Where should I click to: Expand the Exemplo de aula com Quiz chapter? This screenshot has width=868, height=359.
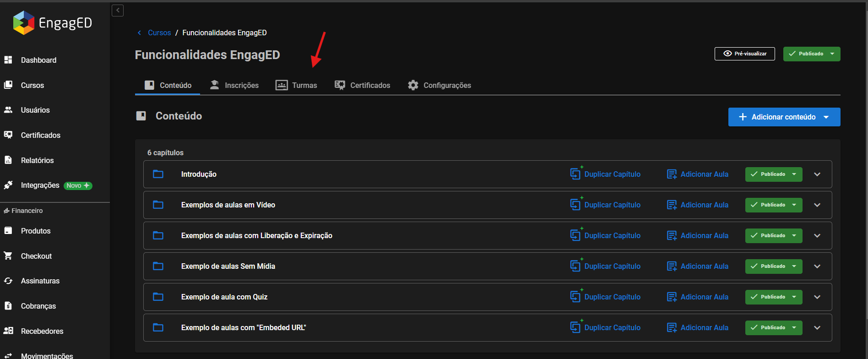(x=817, y=297)
